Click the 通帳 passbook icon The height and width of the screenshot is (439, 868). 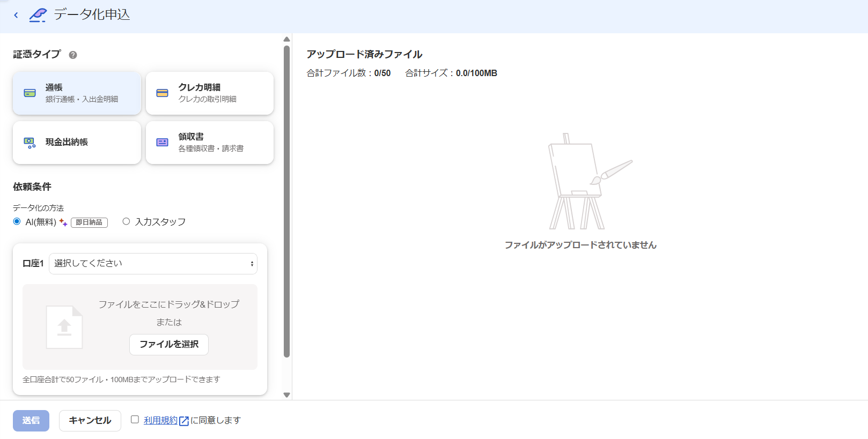click(x=30, y=93)
